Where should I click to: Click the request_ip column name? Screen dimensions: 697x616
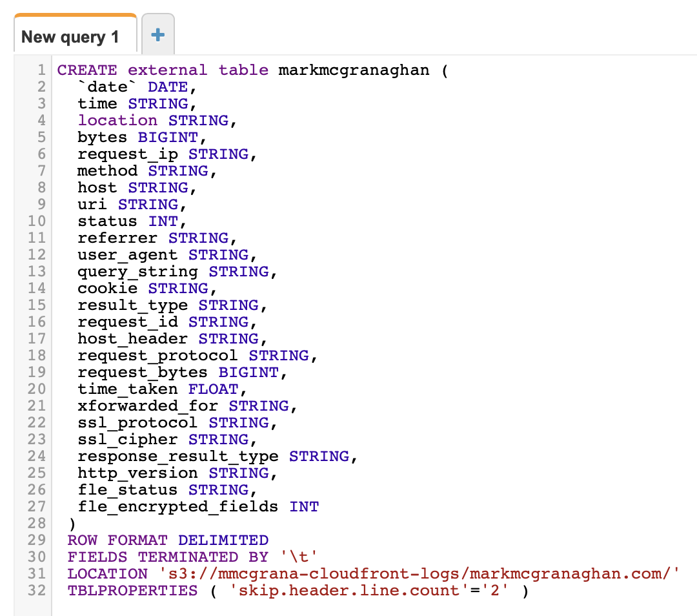pyautogui.click(x=128, y=154)
